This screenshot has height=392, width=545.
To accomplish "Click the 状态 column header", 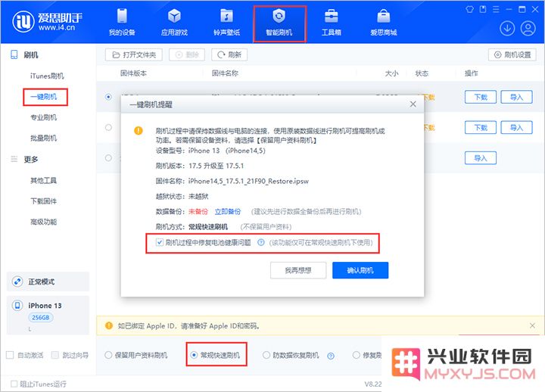I will tap(422, 73).
